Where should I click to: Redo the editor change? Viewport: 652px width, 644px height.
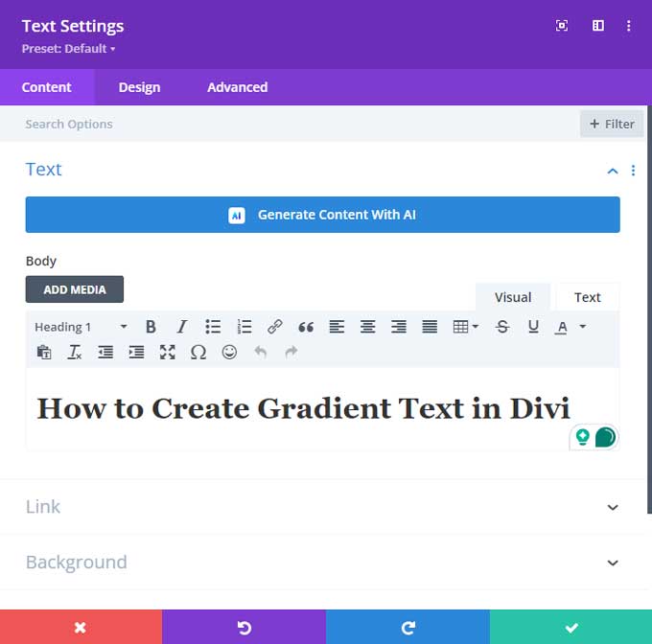291,353
